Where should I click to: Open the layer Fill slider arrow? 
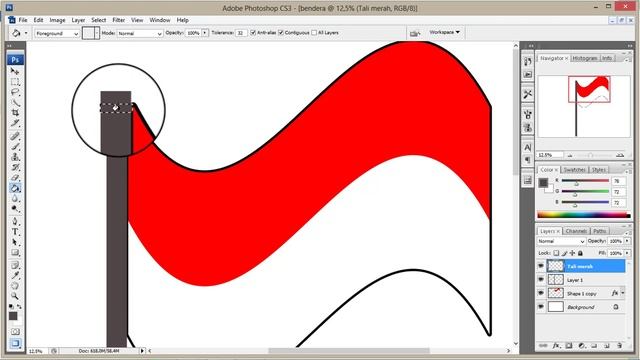pos(627,253)
